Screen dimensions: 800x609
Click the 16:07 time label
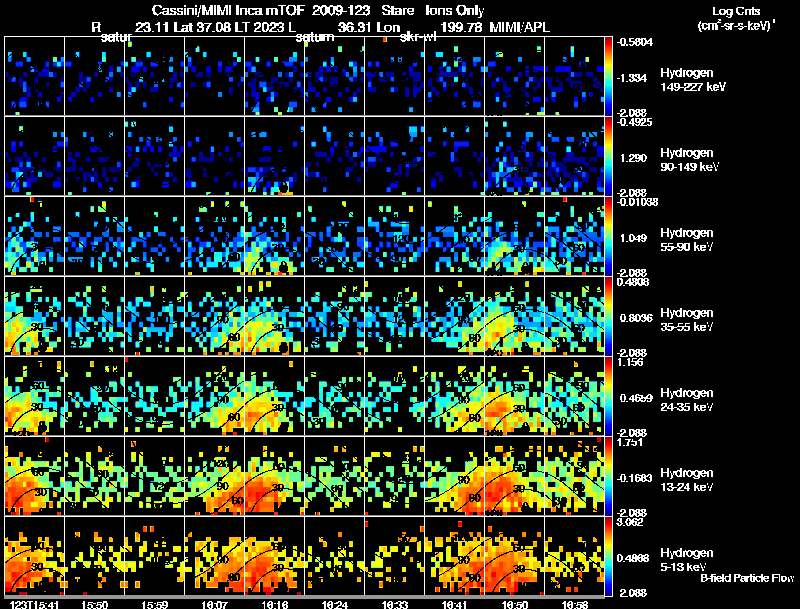click(x=214, y=604)
